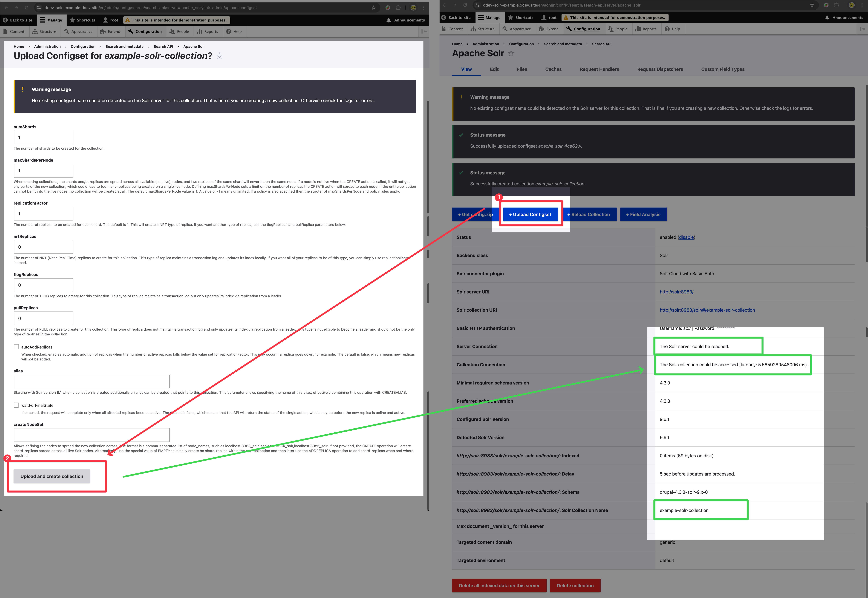
Task: Enable the autoAddReplicas checkbox
Action: [x=16, y=347]
